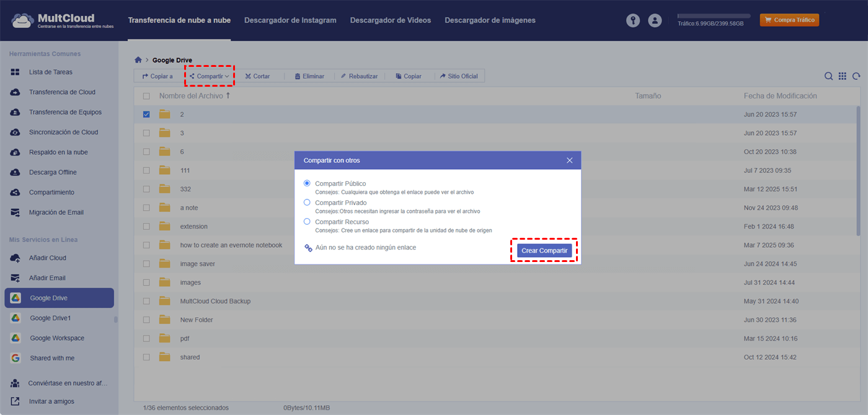Open Descargador de imágenes tab
Image resolution: width=868 pixels, height=415 pixels.
[x=490, y=20]
